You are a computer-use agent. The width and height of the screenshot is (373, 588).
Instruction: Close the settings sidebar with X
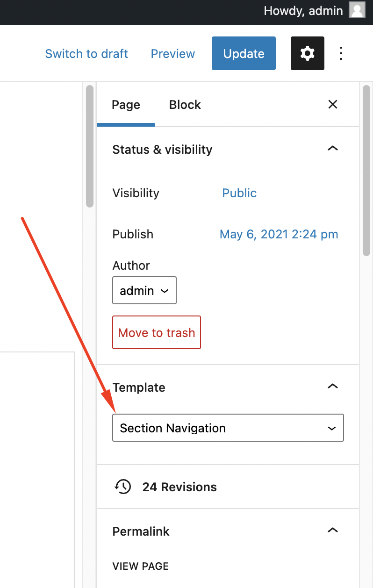[332, 104]
